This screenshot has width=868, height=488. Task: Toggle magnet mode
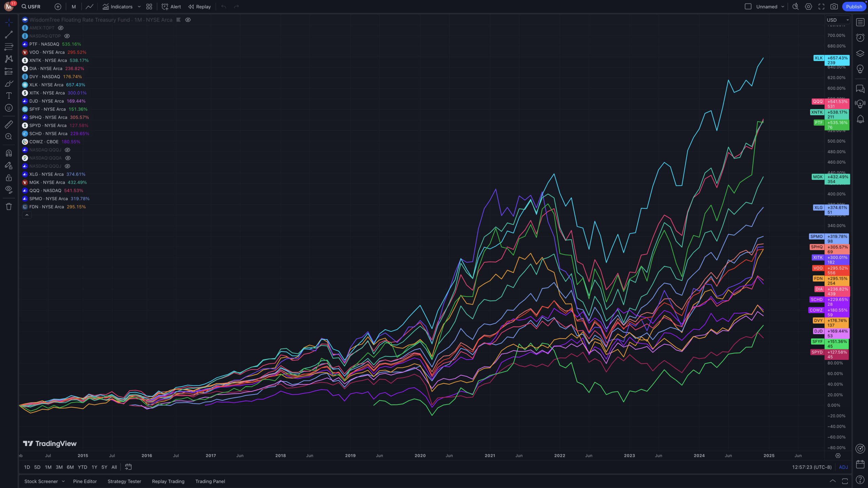(x=9, y=153)
